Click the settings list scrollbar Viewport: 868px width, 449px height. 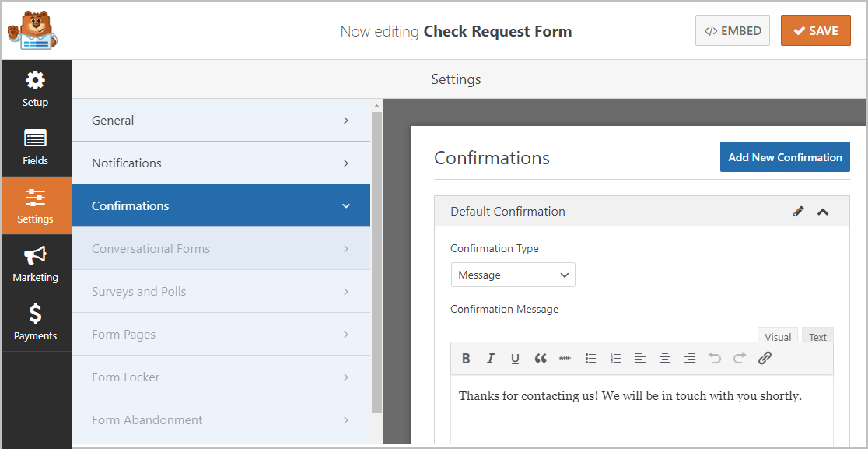(x=376, y=263)
